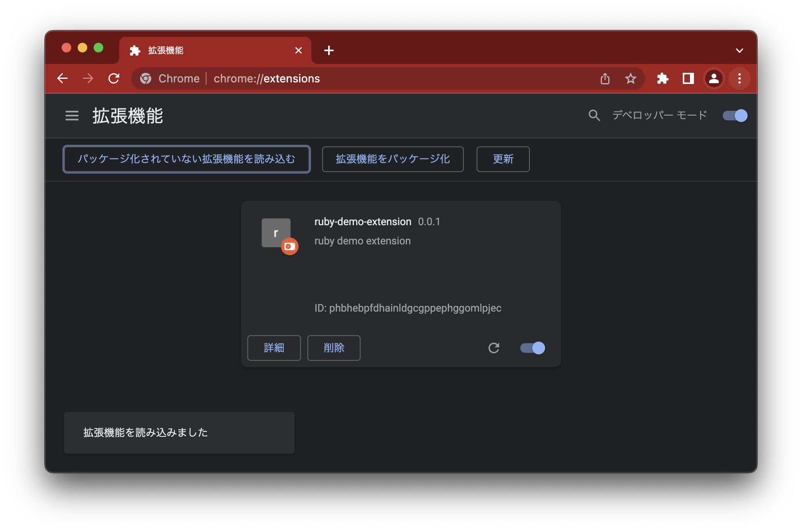Click パッケージ化されていない拡張機能を読み込む button
This screenshot has width=802, height=532.
(x=186, y=159)
